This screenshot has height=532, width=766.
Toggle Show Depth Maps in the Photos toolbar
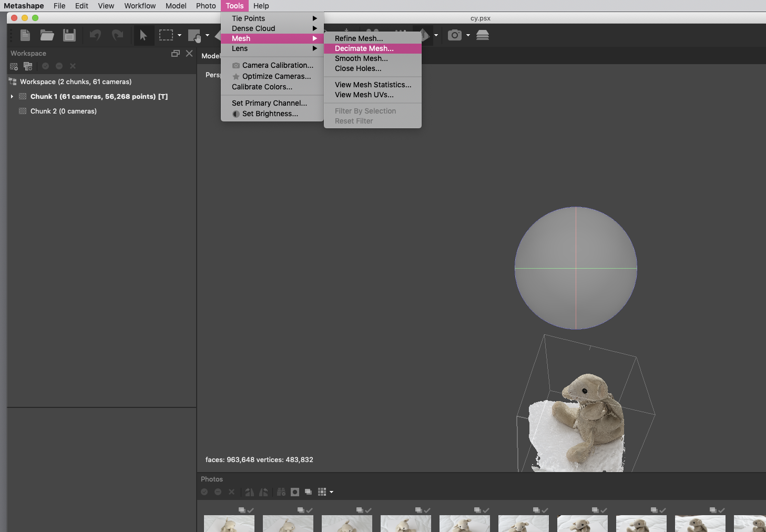(309, 492)
